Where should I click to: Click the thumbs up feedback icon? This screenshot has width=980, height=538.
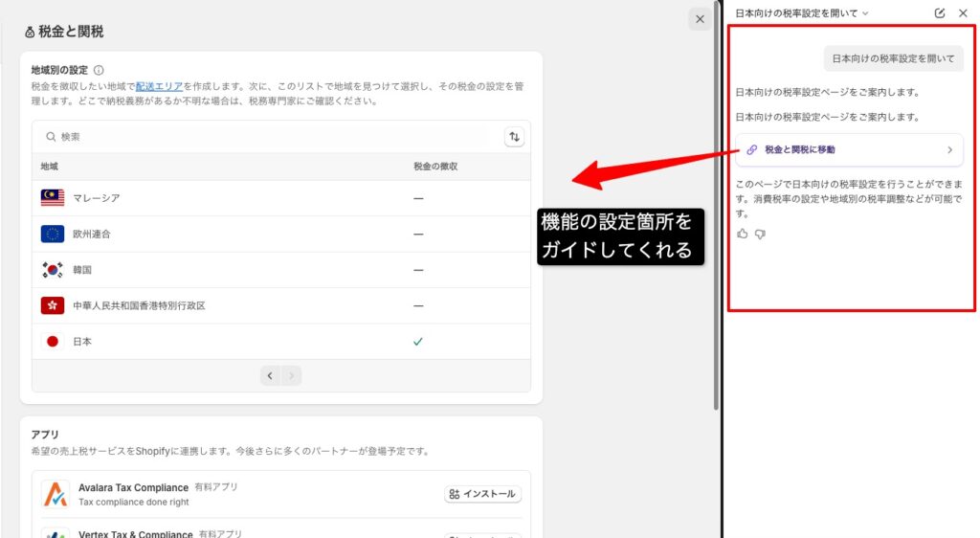point(743,234)
